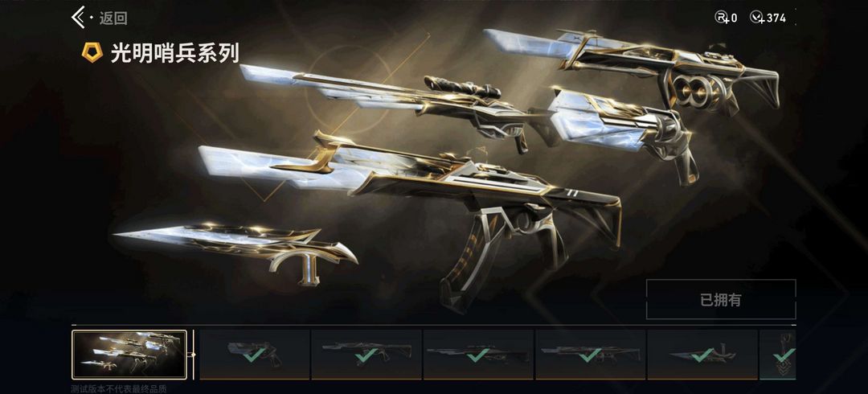Select the partially visible last item thumbnail

coord(778,355)
